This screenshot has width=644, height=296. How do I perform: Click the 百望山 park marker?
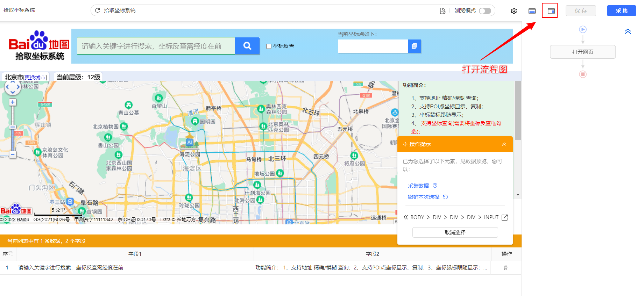(x=159, y=98)
